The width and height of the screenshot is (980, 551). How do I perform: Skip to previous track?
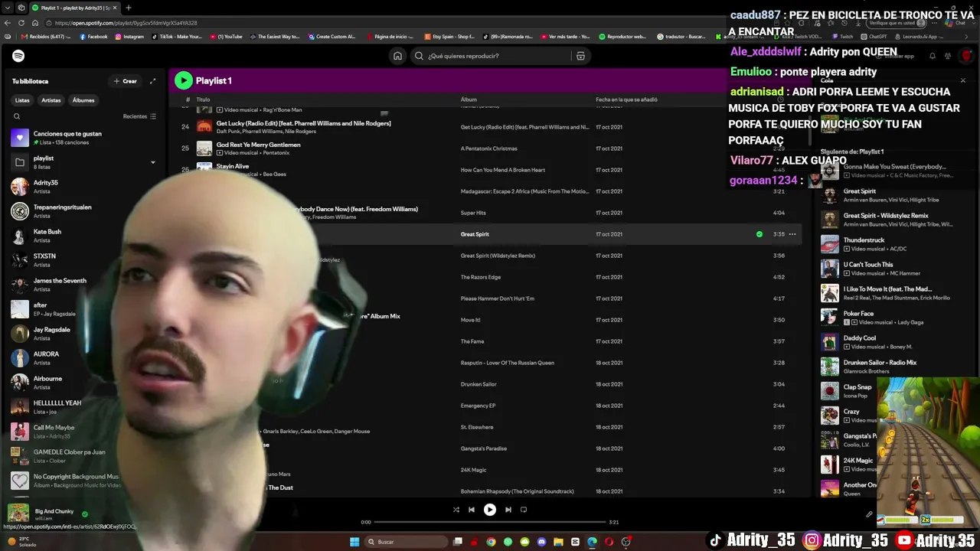pyautogui.click(x=472, y=510)
